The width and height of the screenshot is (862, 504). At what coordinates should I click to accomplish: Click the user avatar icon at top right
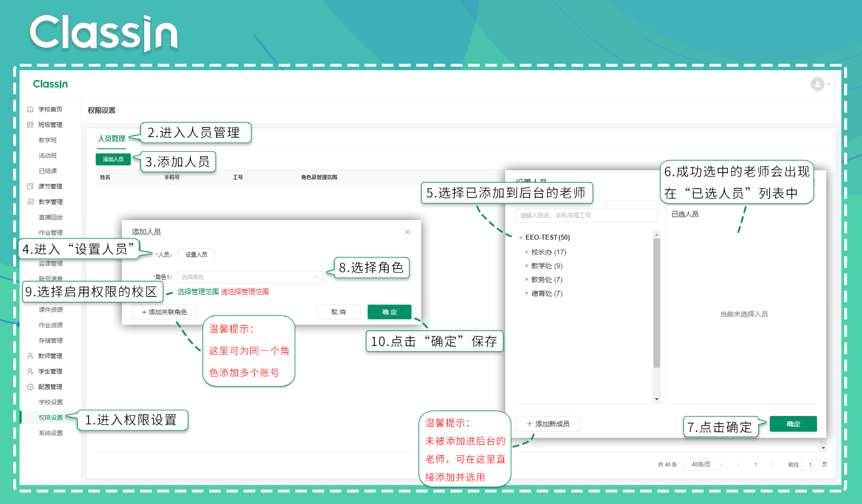click(817, 84)
